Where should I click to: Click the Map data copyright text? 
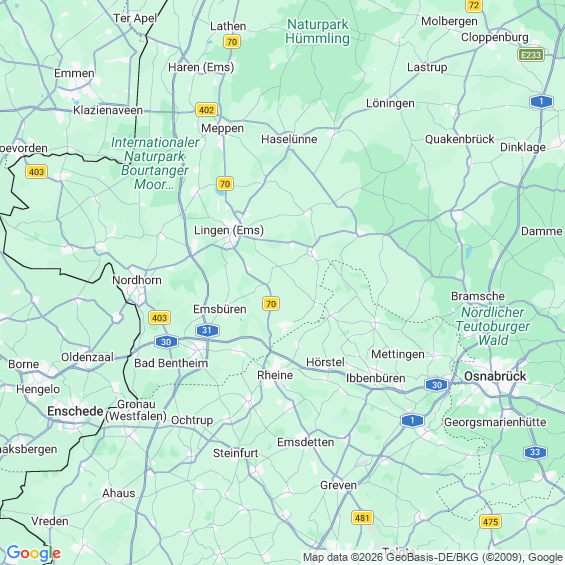click(433, 557)
